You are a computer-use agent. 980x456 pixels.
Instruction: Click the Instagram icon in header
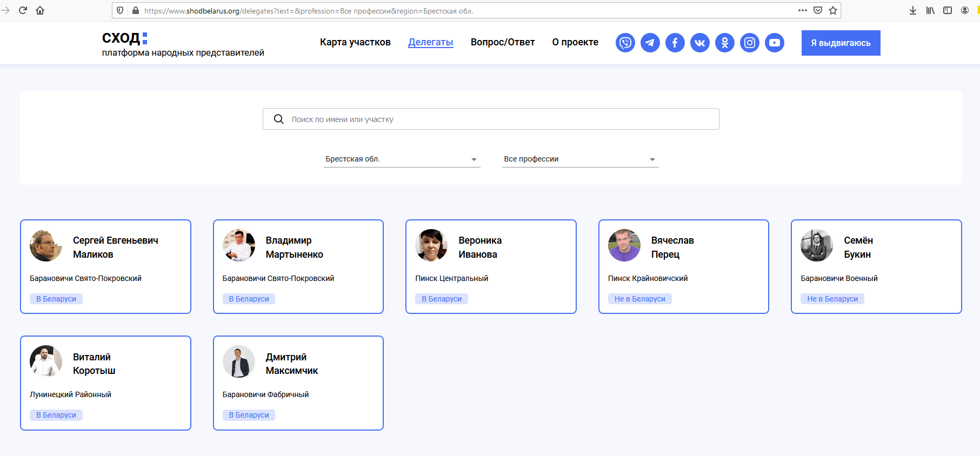[749, 43]
